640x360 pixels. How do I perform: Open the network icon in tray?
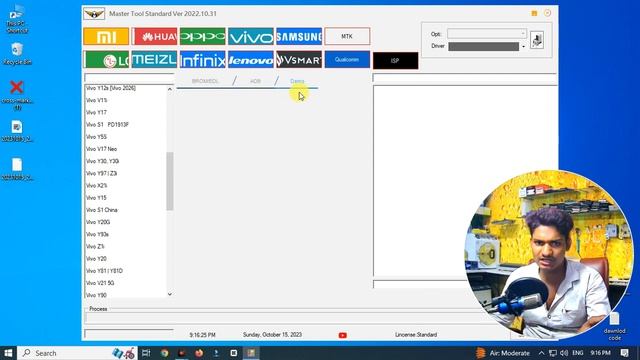(553, 353)
